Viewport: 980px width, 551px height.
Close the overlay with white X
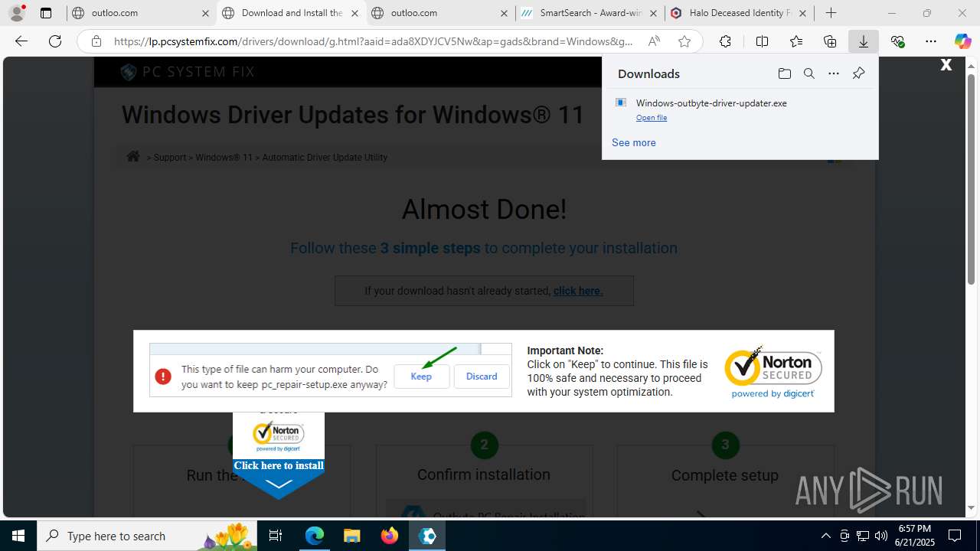(x=946, y=65)
